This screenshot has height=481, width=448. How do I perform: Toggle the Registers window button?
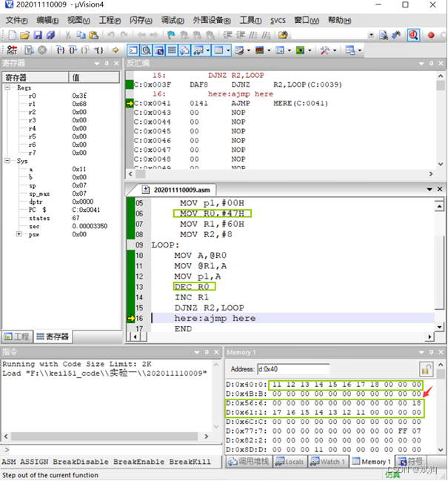tap(172, 50)
